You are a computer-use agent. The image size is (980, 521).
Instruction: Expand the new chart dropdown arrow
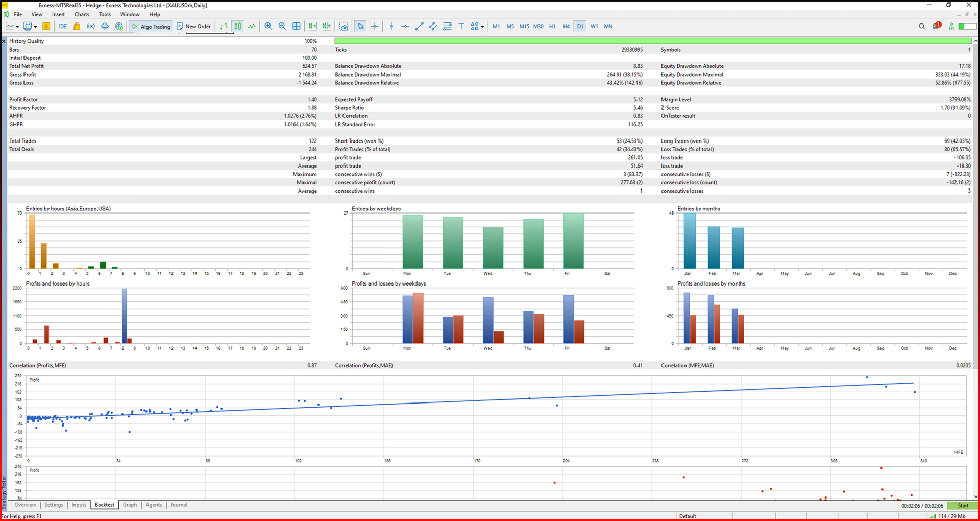pyautogui.click(x=17, y=27)
